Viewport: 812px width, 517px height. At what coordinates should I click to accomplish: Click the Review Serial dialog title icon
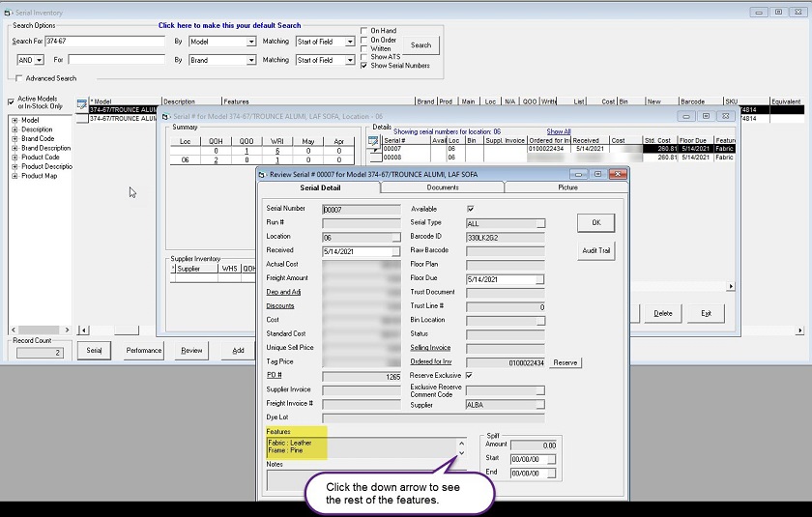(x=262, y=174)
